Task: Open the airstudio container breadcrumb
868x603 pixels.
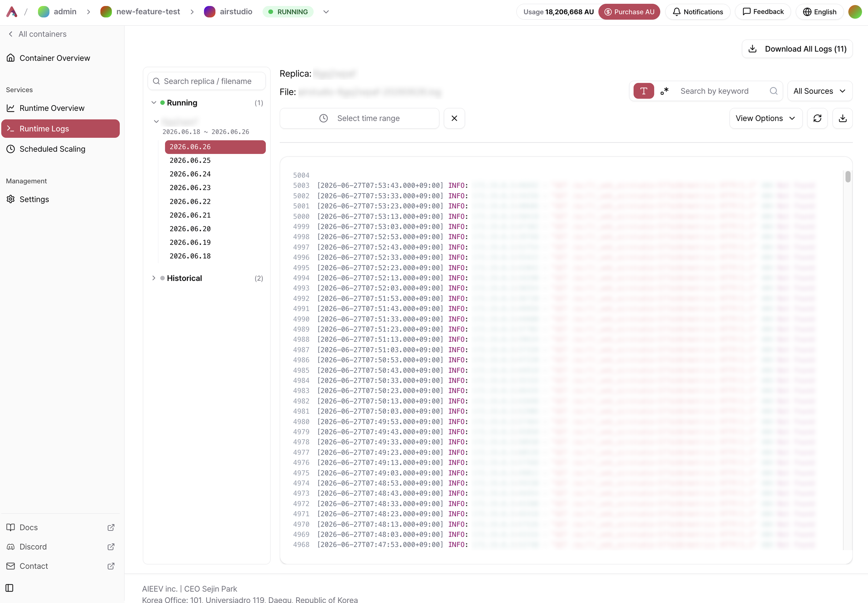Action: point(228,12)
